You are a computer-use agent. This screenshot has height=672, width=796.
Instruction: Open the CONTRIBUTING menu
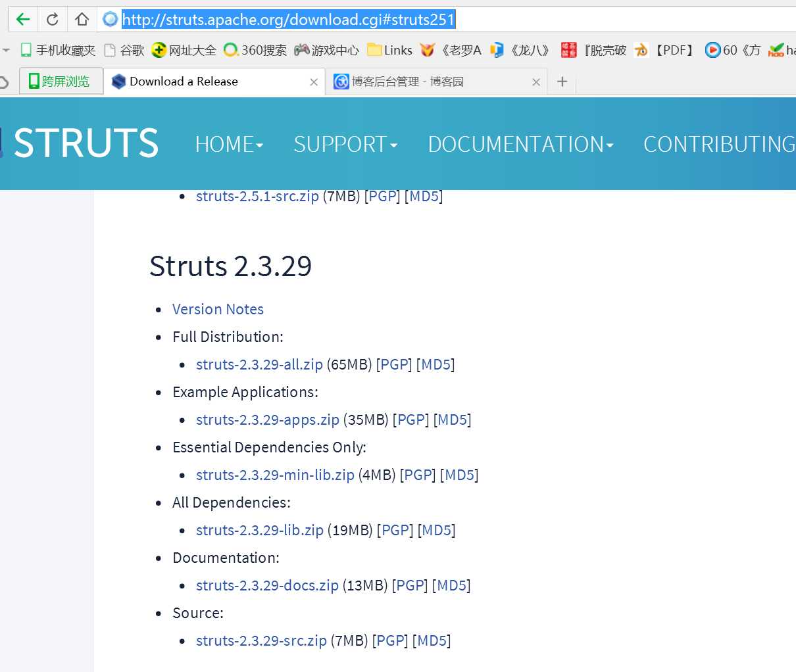click(x=719, y=144)
